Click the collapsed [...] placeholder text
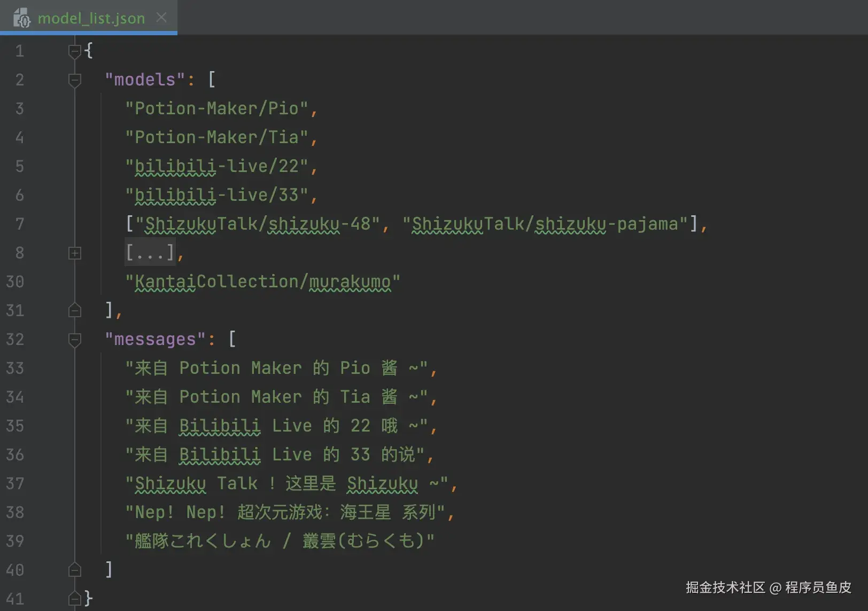The image size is (868, 611). point(150,253)
